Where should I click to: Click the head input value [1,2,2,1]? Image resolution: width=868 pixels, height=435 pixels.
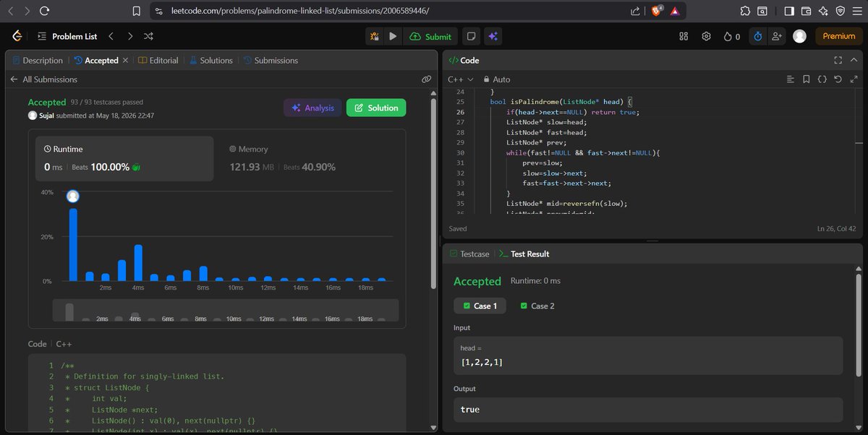[481, 361]
